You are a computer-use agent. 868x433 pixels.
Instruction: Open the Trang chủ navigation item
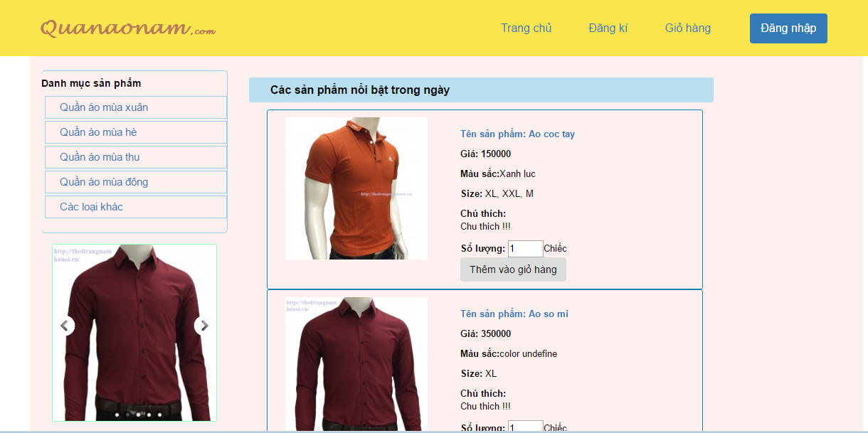[x=526, y=28]
